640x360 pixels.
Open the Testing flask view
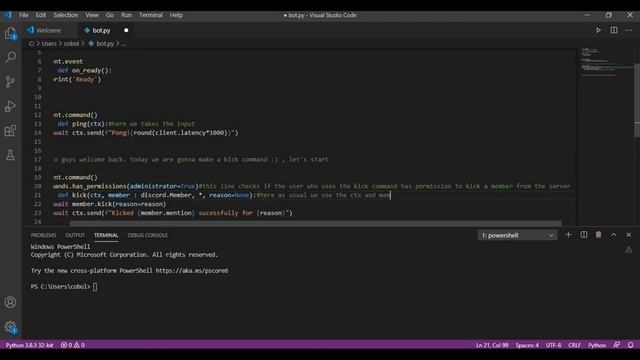click(x=10, y=155)
